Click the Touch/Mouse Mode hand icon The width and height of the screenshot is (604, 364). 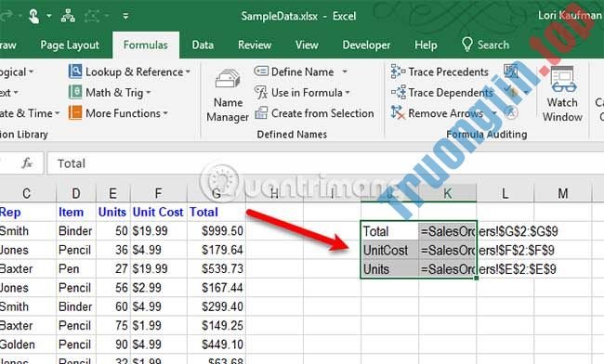33,16
